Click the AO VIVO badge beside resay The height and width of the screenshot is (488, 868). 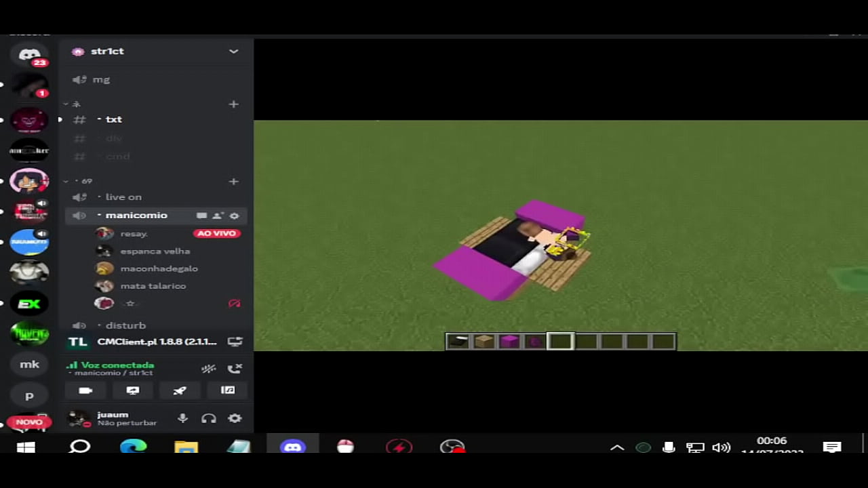pyautogui.click(x=216, y=234)
